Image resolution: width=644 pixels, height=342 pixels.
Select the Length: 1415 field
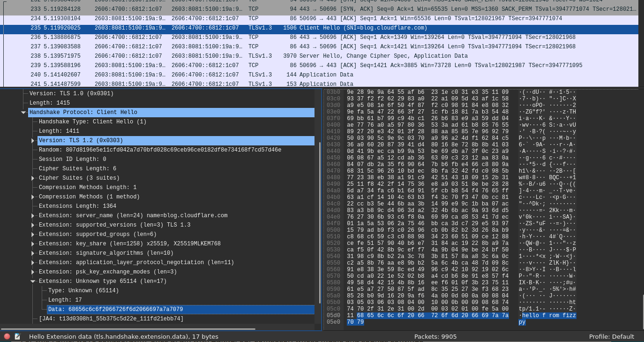50,103
